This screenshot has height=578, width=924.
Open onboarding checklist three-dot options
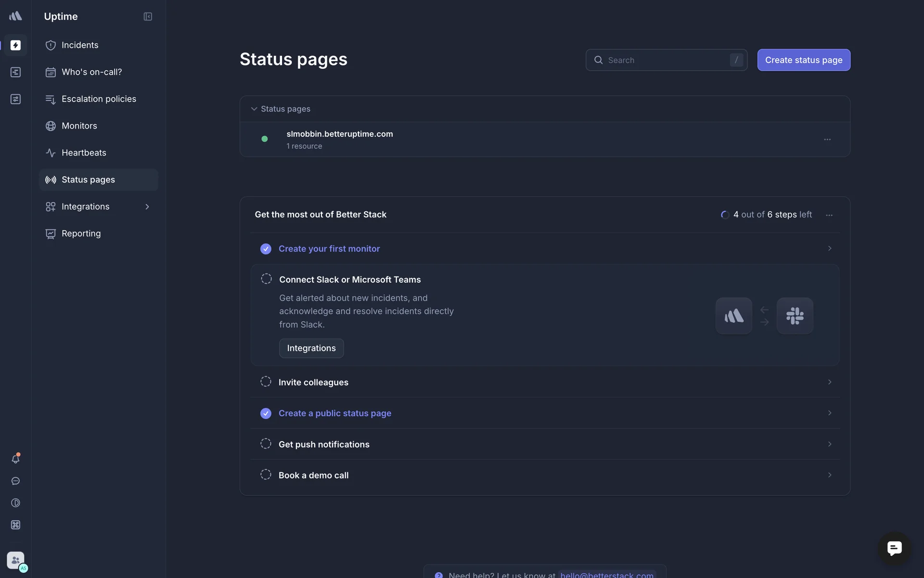829,215
